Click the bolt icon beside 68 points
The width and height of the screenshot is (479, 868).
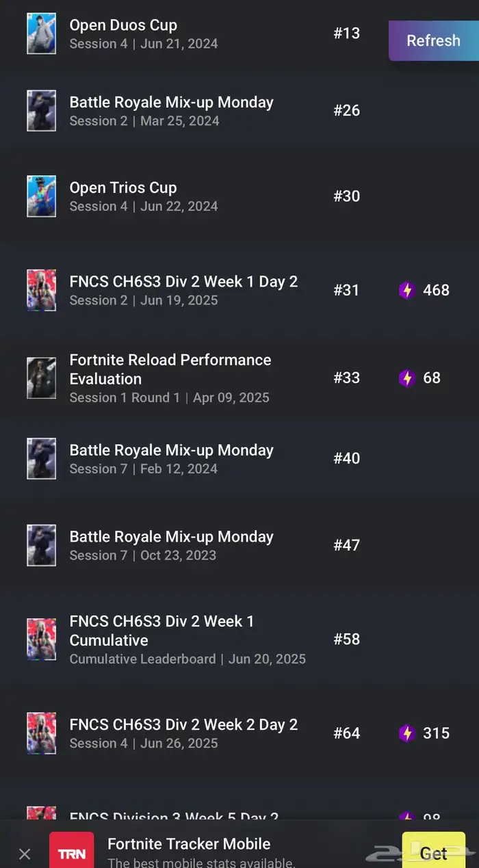click(x=407, y=378)
